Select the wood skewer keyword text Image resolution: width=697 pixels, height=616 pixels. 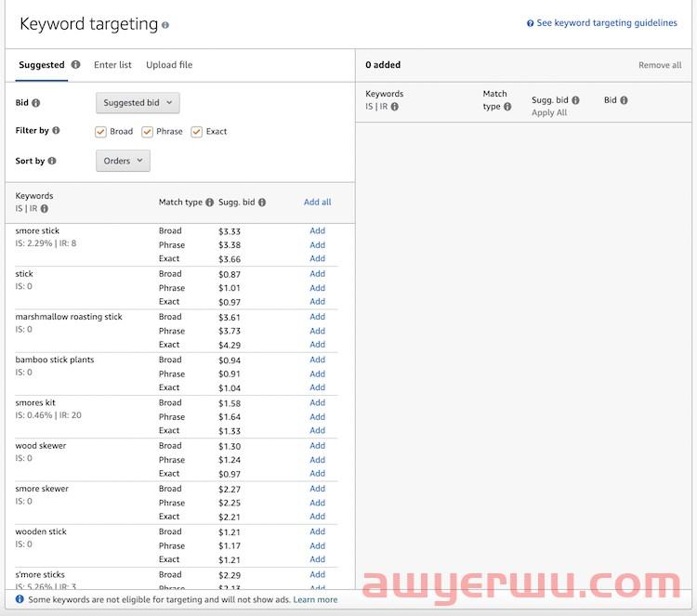41,445
